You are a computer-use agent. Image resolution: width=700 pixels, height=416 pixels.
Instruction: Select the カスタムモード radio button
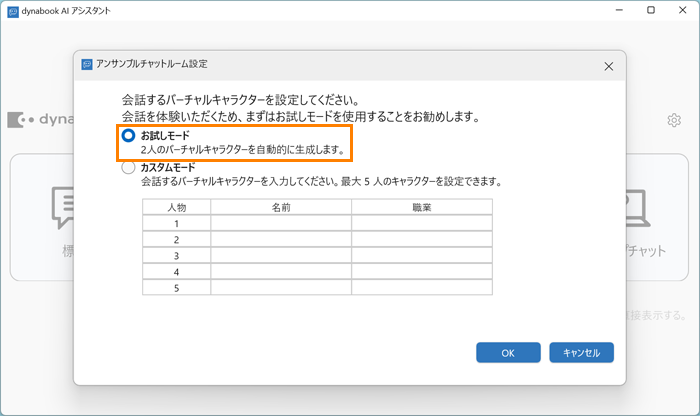tap(128, 168)
